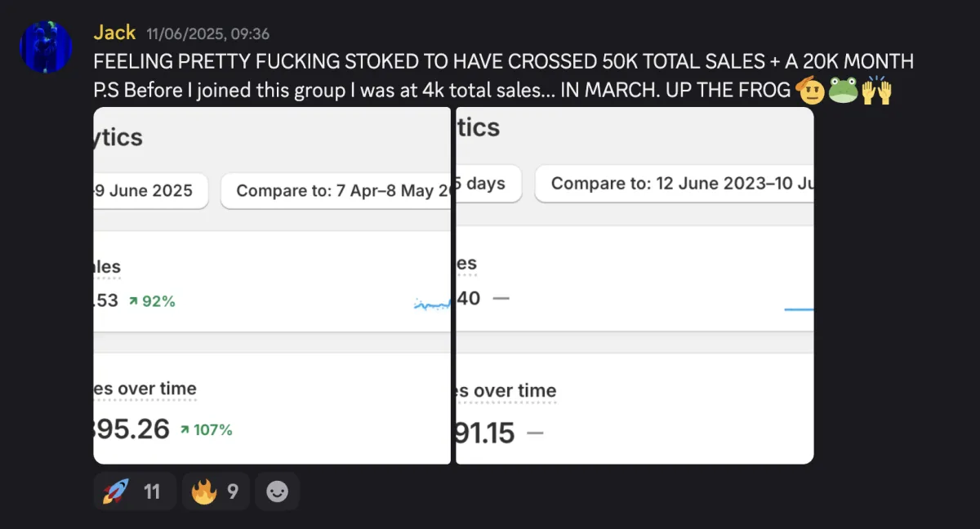Open the 'days' range selector in right image

tap(488, 184)
